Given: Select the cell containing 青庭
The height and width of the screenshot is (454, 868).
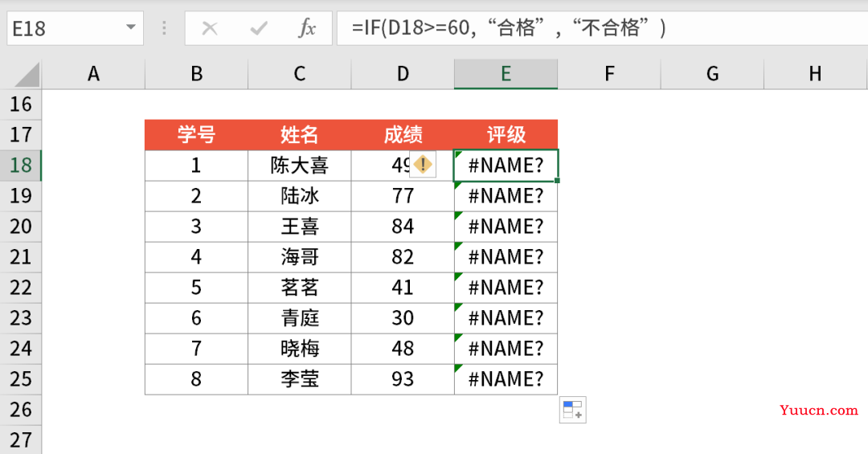Looking at the screenshot, I should (x=300, y=318).
